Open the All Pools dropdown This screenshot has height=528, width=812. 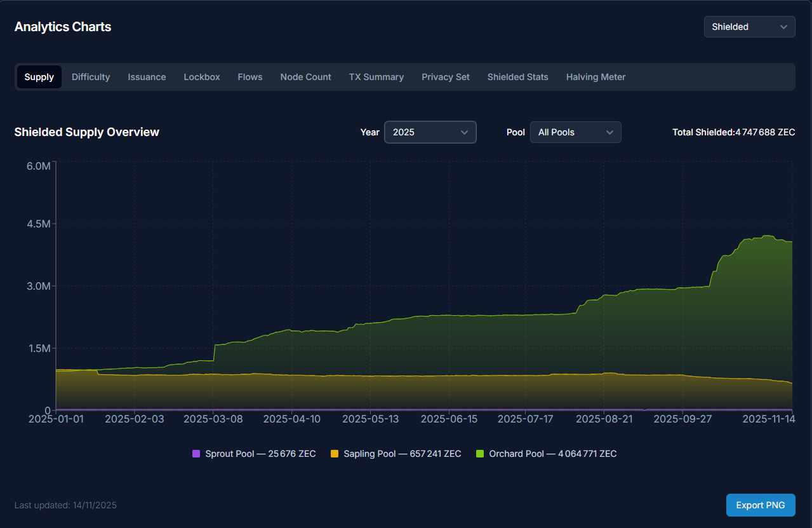576,132
